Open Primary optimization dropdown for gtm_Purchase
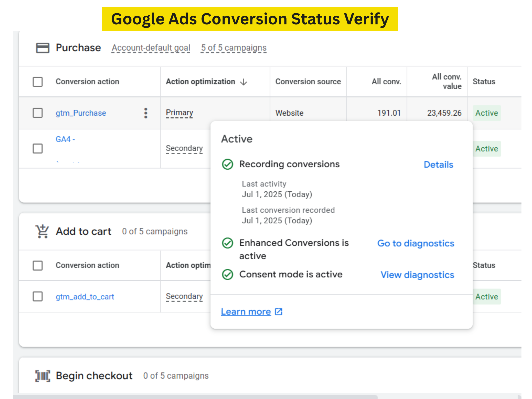 point(179,113)
